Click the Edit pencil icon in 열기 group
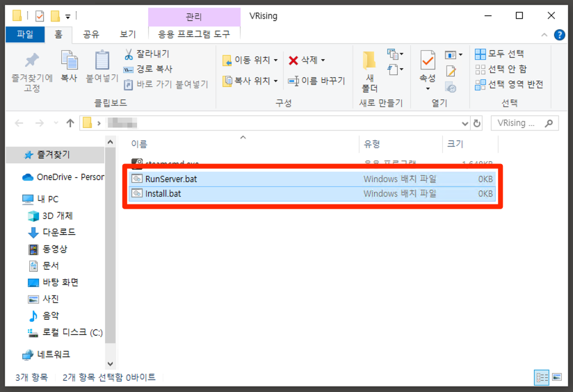573x392 pixels. tap(451, 71)
